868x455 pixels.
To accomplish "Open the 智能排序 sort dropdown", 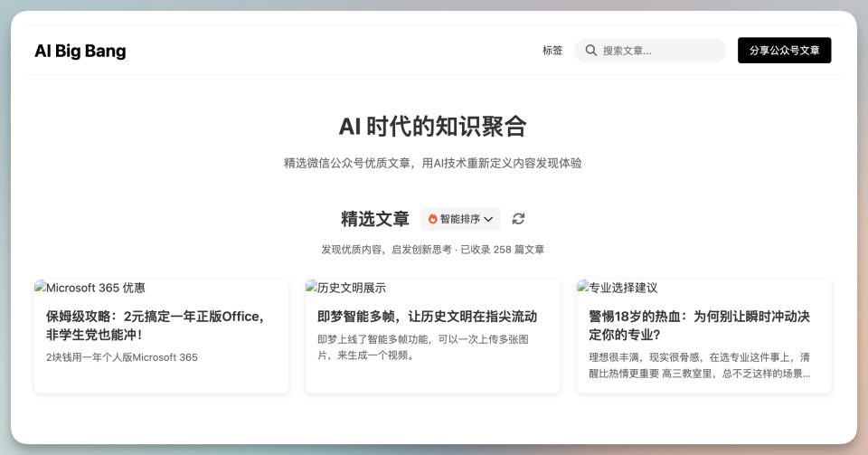I will pos(460,219).
